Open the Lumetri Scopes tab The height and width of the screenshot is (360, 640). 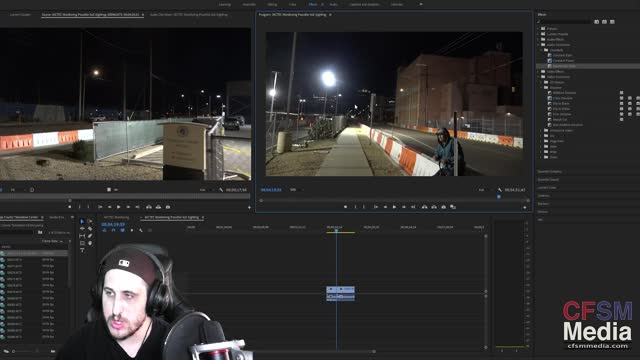[x=20, y=15]
